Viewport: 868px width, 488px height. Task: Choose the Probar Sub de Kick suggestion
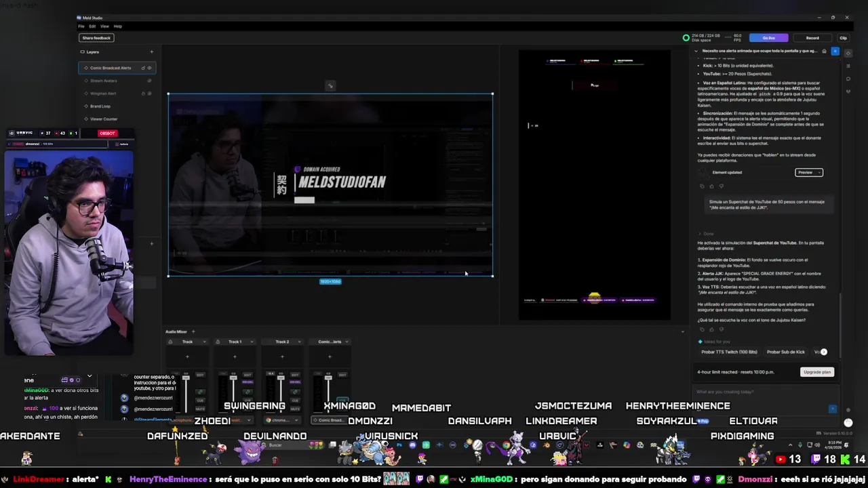coord(785,352)
